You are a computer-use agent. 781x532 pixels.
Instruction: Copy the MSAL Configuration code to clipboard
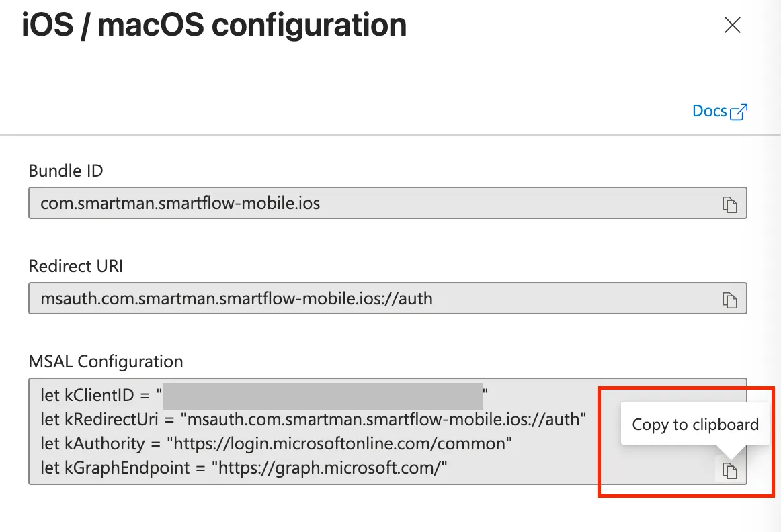(730, 470)
